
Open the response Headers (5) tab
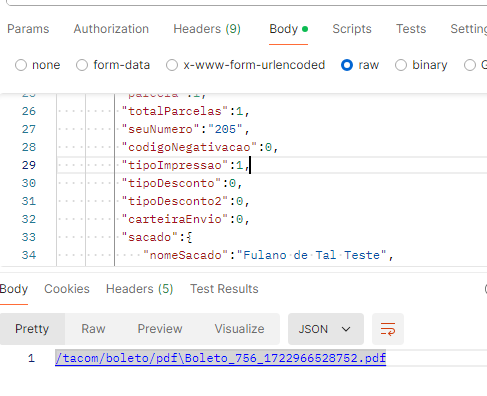pyautogui.click(x=139, y=289)
